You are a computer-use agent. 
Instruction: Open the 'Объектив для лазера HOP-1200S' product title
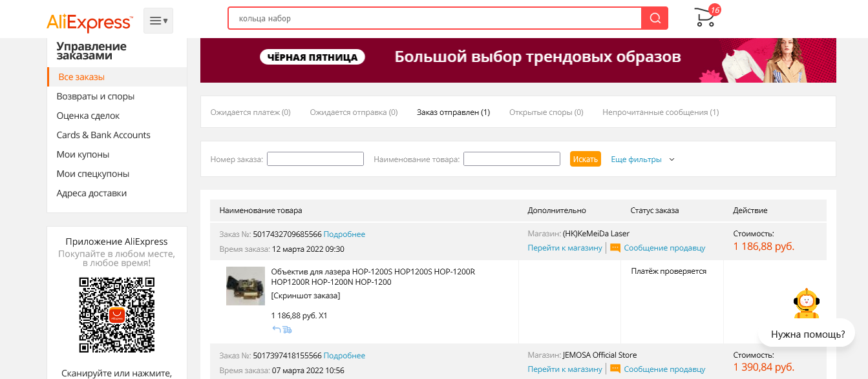[x=373, y=277]
